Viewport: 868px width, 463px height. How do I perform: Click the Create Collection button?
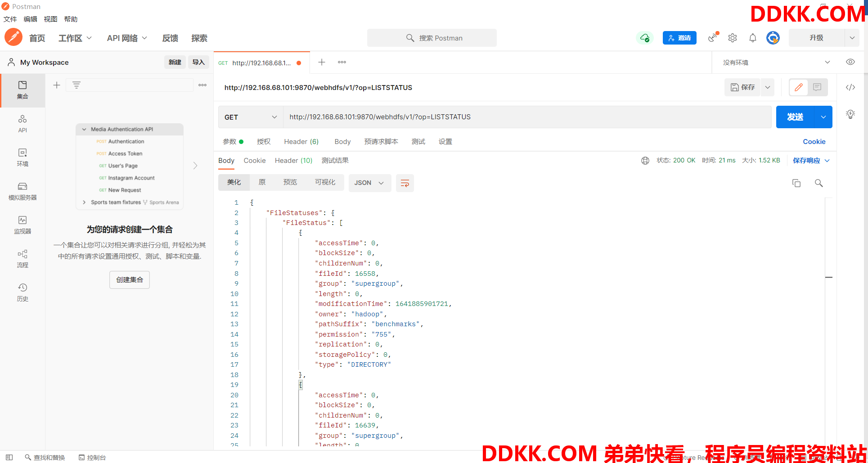point(130,280)
